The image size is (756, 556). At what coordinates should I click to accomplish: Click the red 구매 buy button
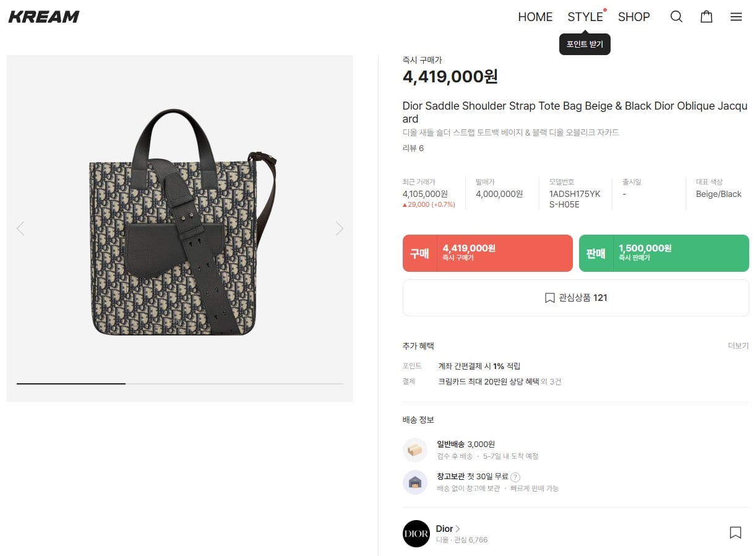(488, 253)
